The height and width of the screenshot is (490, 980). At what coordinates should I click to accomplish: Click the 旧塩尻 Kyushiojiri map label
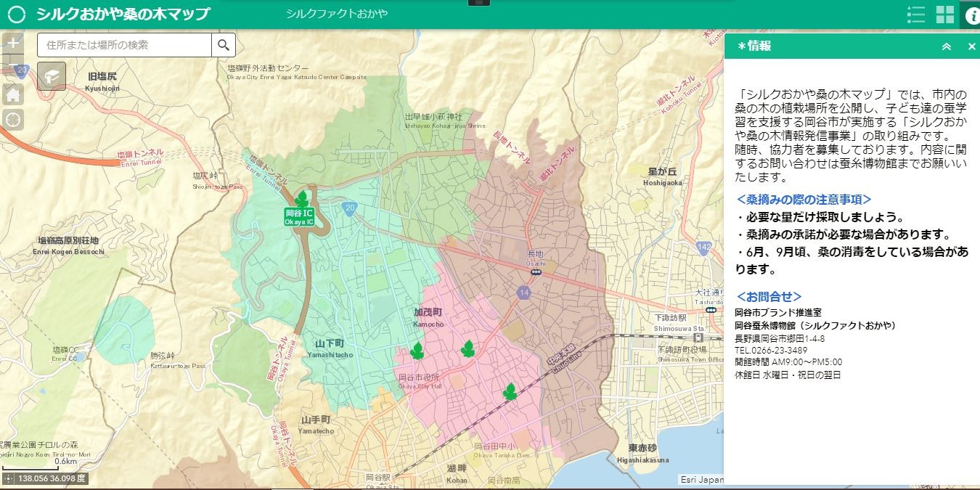(x=102, y=81)
